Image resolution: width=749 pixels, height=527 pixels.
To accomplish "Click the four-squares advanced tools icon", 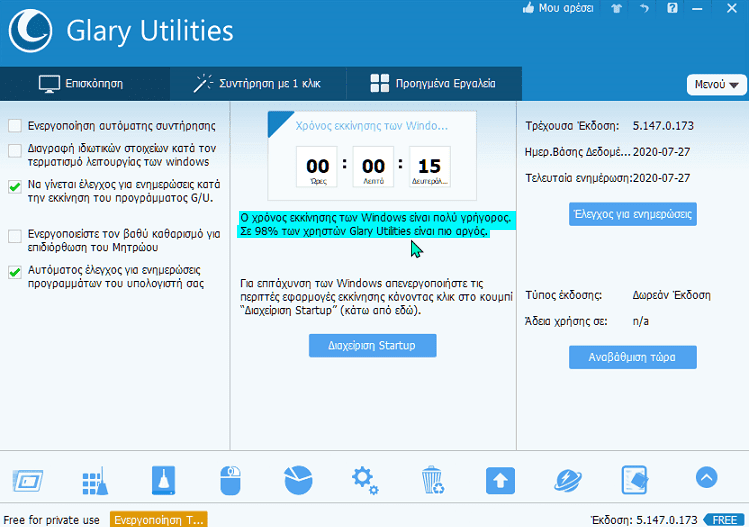I will click(x=380, y=83).
